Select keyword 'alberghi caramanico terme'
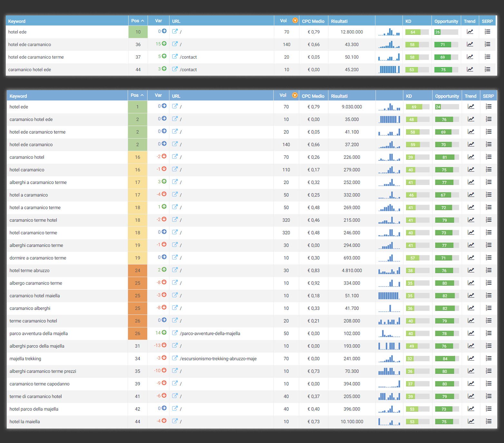504x443 pixels. 36,245
